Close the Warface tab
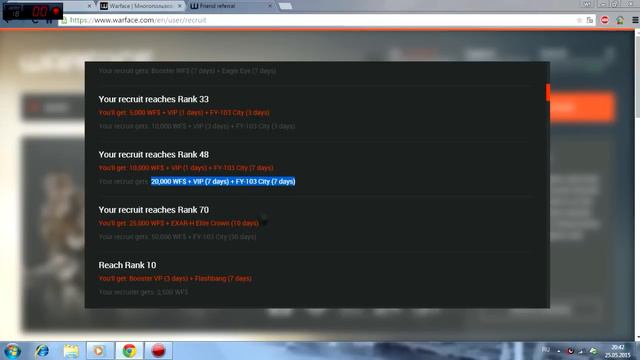640x360 pixels. 180,6
